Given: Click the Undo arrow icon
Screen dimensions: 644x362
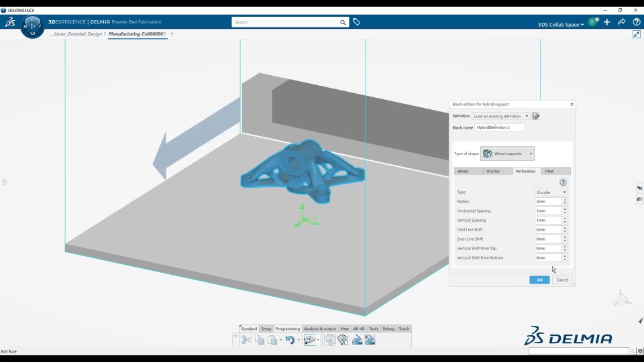Looking at the screenshot, I should click(290, 340).
